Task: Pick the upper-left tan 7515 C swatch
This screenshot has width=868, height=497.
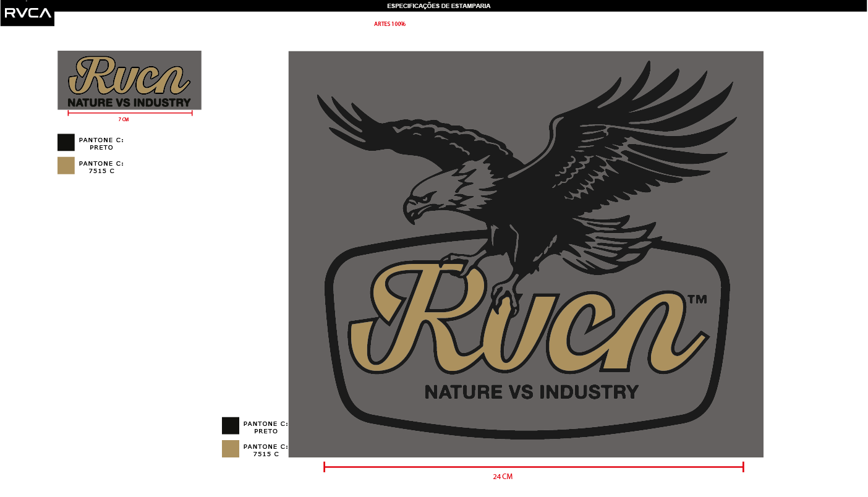Action: pos(66,166)
